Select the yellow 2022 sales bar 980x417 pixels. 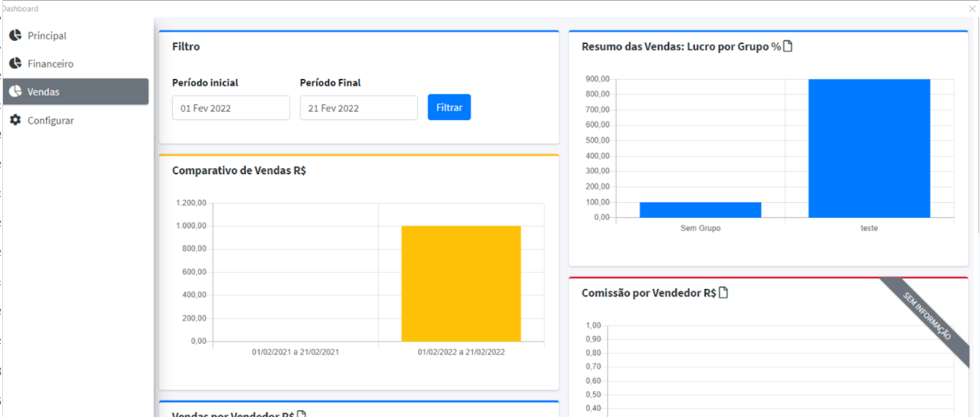pyautogui.click(x=461, y=284)
